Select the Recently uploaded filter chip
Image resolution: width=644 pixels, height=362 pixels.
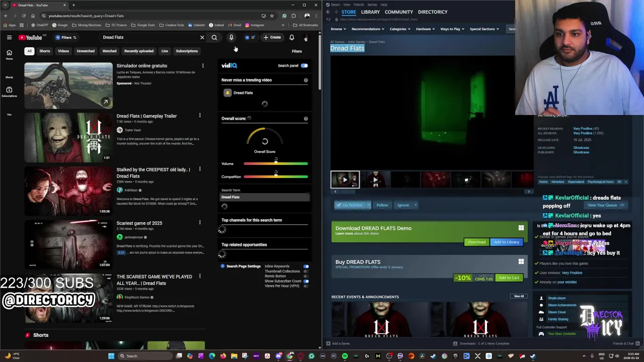[x=139, y=51]
